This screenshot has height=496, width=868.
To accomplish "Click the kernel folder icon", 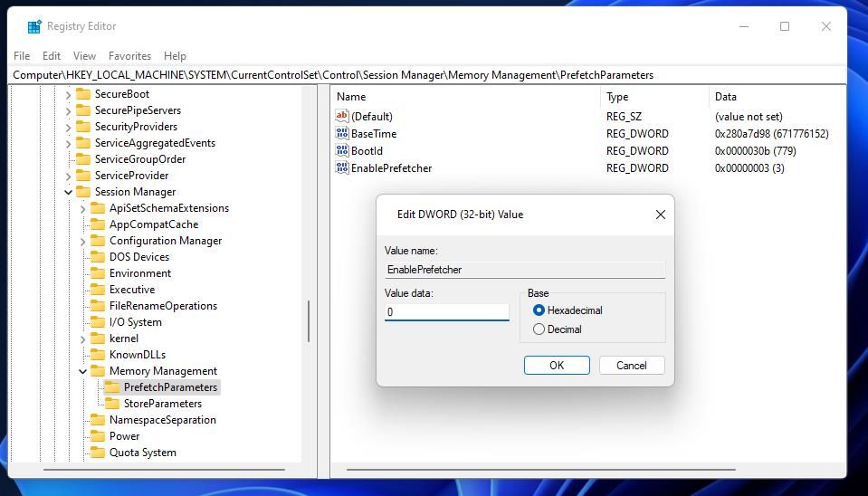I will click(x=98, y=339).
